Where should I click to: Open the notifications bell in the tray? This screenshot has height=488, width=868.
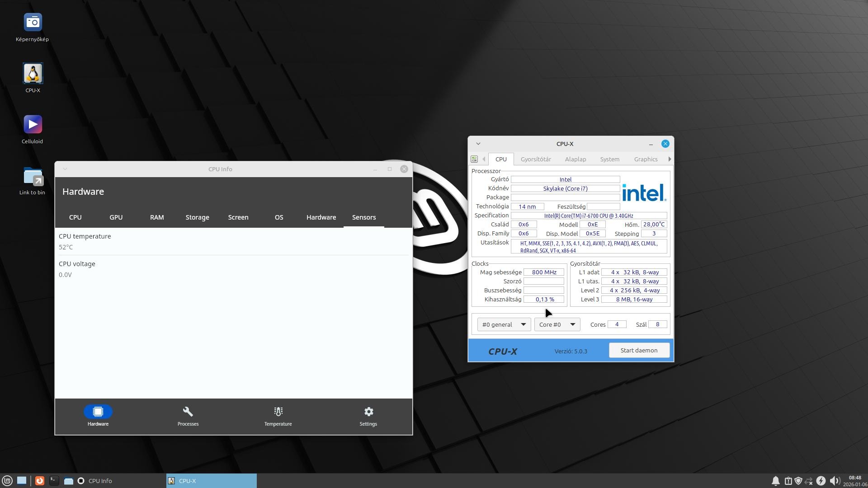click(775, 481)
